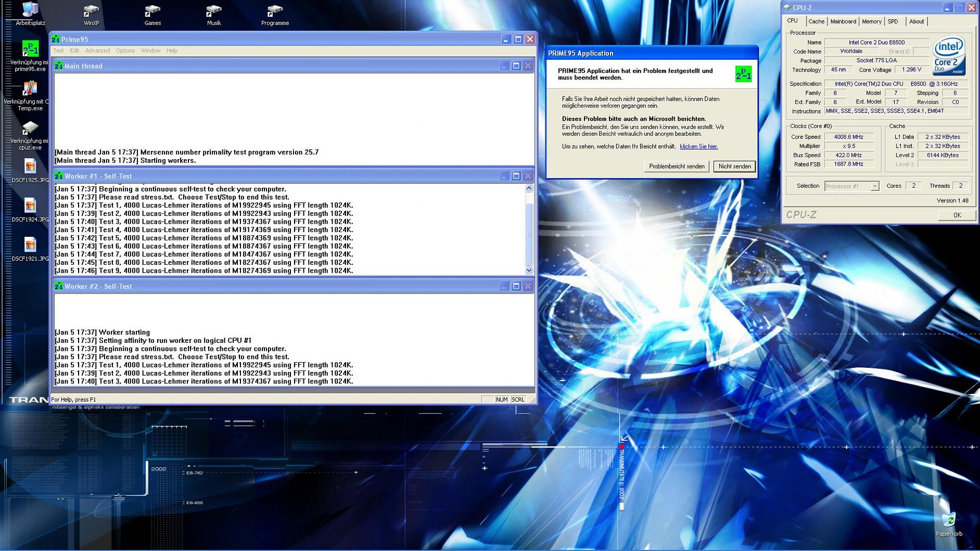Screen dimensions: 980x551
Task: Launch the cpuz.exe desktop shortcut
Action: [30, 135]
